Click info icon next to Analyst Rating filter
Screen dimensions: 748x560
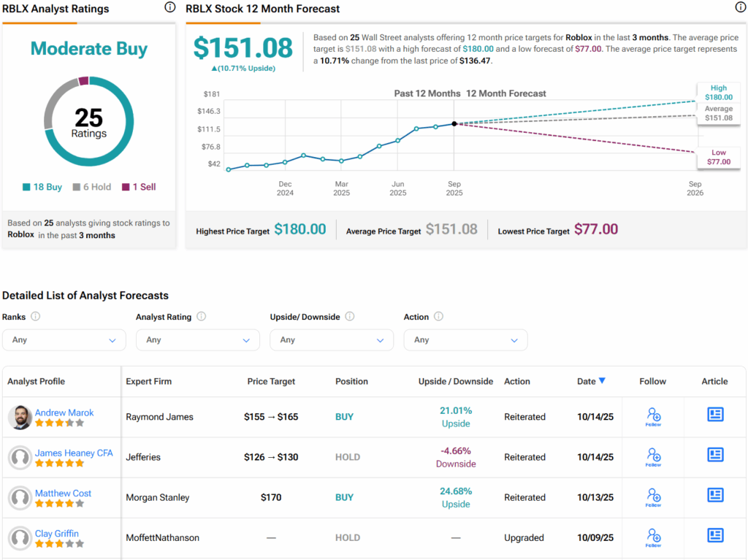click(x=202, y=317)
